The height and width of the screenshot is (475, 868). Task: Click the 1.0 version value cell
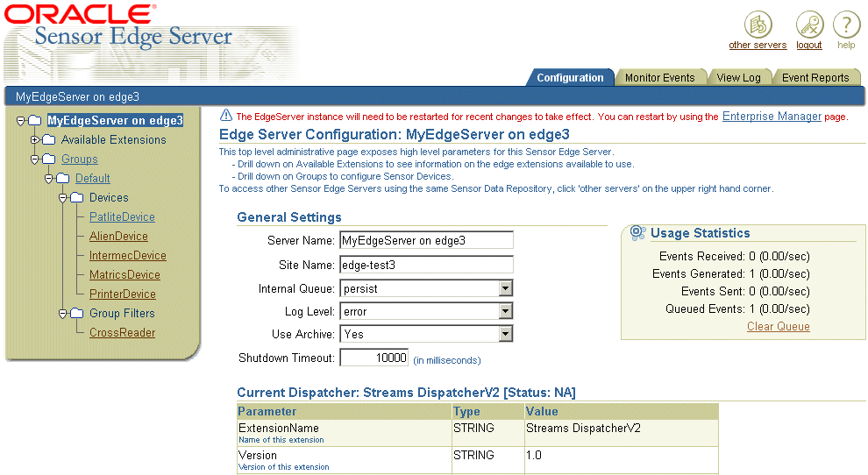coord(621,461)
